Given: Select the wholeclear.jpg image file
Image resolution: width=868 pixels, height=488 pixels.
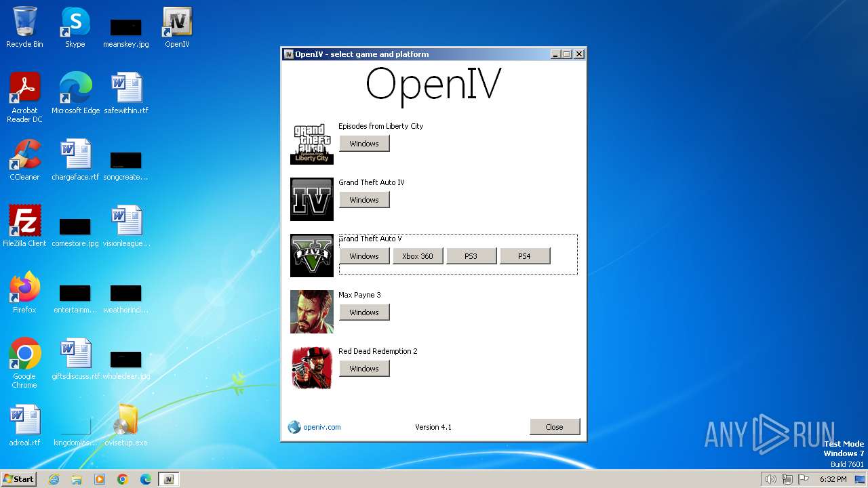Looking at the screenshot, I should coord(126,365).
